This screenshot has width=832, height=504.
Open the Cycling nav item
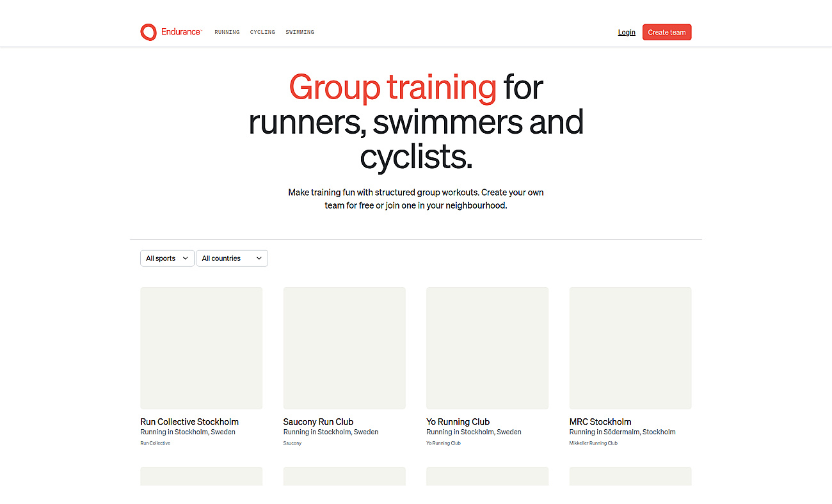click(x=262, y=32)
